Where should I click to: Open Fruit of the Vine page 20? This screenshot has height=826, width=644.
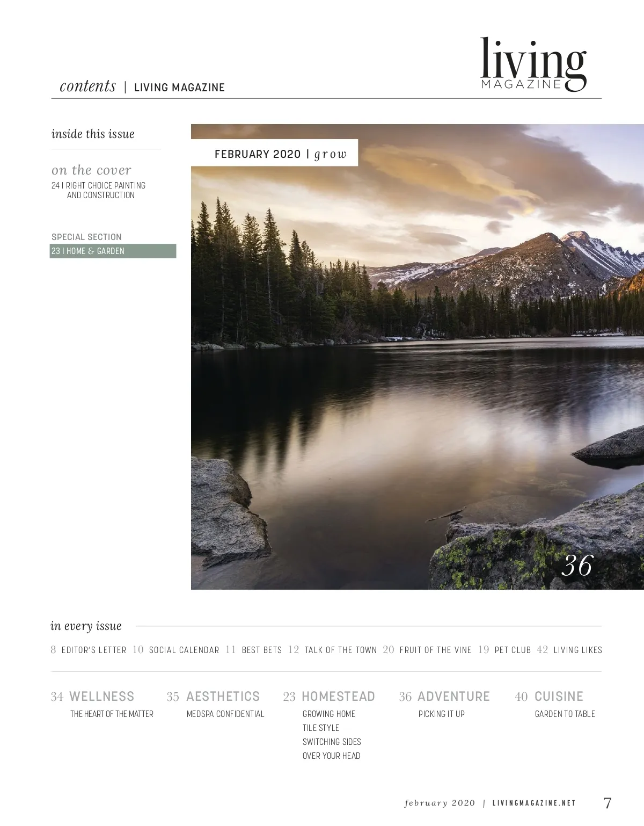[427, 650]
